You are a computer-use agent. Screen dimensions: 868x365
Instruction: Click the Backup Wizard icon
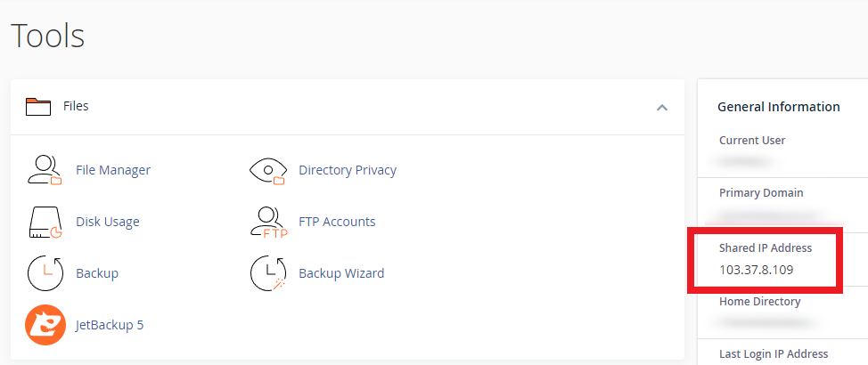point(267,273)
